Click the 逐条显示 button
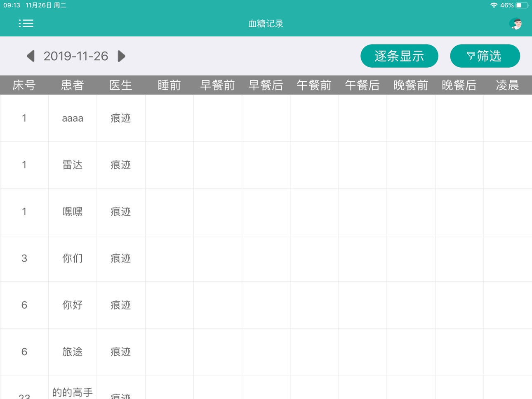Viewport: 532px width, 399px height. coord(399,56)
